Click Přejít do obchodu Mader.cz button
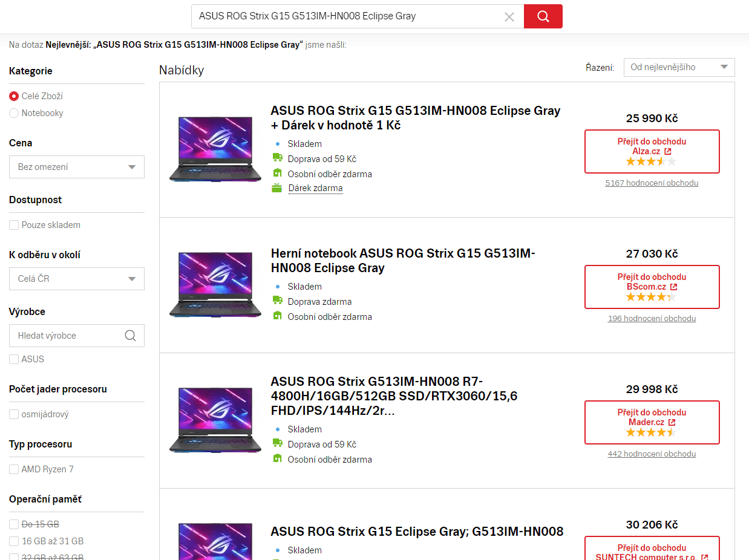This screenshot has width=749, height=560. (652, 422)
